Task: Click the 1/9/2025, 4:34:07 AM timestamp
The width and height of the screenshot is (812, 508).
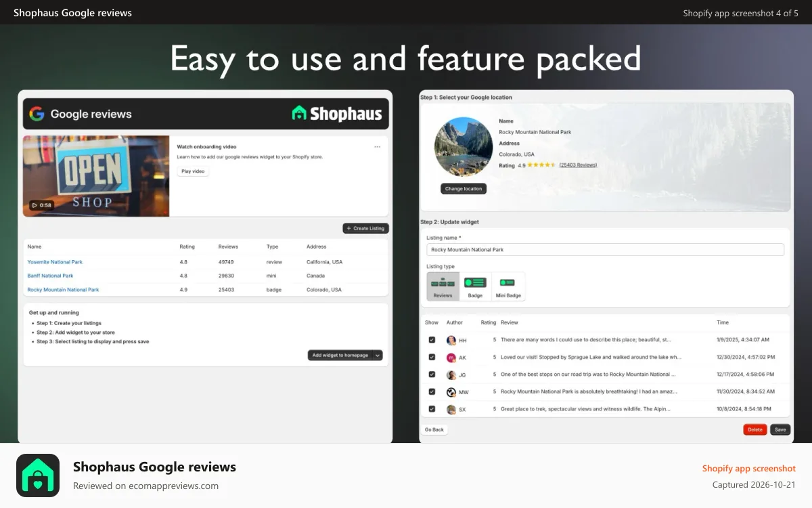Action: [x=743, y=340]
